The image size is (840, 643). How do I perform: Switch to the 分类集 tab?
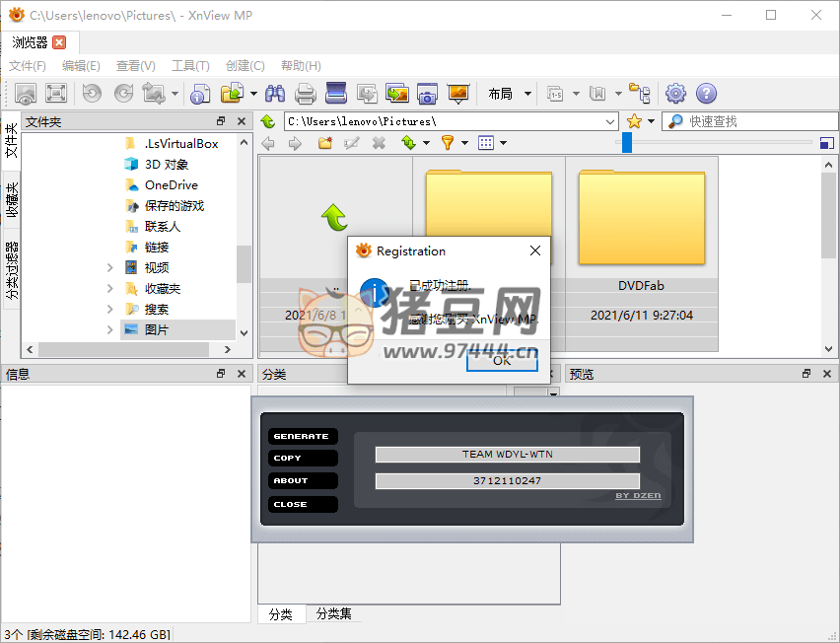point(333,613)
